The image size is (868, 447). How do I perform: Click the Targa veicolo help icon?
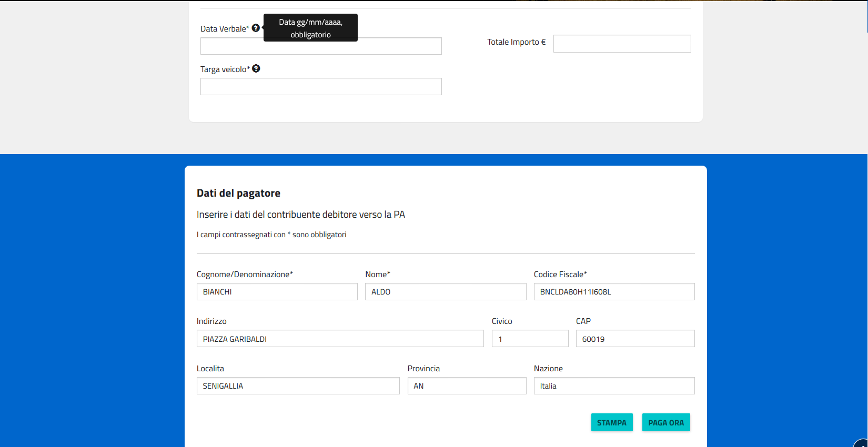(256, 69)
